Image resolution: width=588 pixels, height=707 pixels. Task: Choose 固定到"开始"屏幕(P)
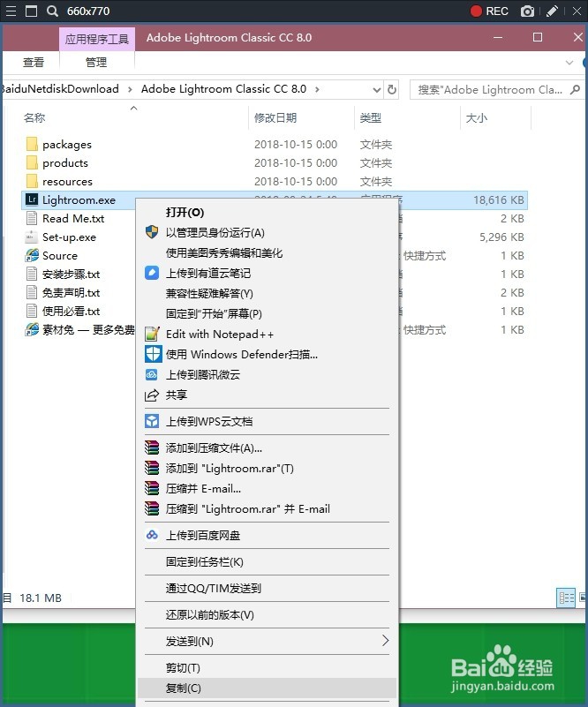click(x=266, y=313)
